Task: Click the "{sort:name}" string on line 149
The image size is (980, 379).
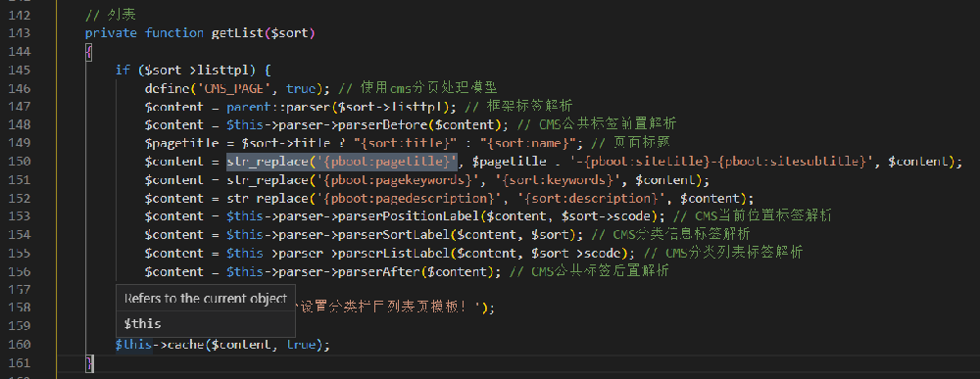Action: click(x=529, y=144)
